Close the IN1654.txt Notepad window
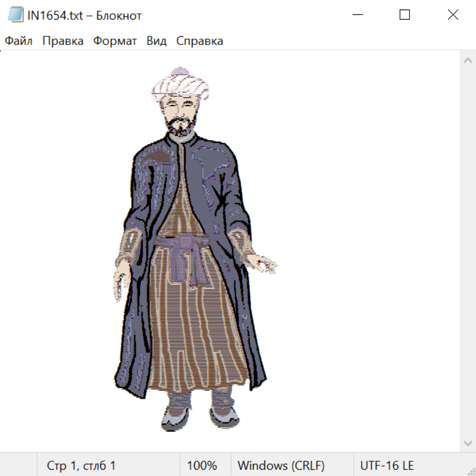 [453, 15]
